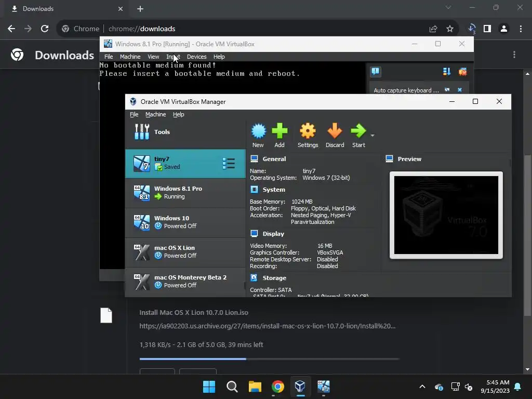Open Downloads page more actions menu
Screen dimensions: 532x399
514,55
